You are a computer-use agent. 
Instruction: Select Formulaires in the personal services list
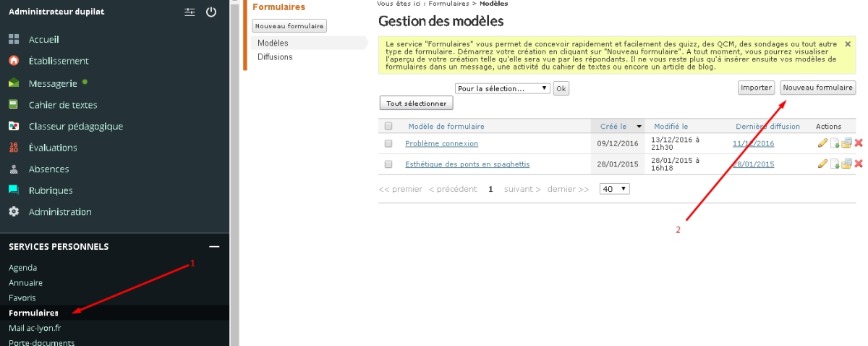click(x=33, y=313)
